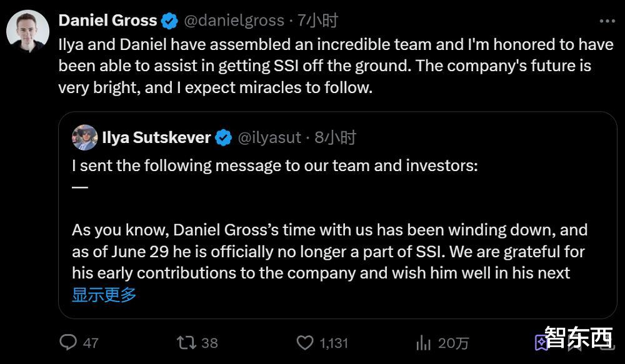This screenshot has width=625, height=364.
Task: Click the 20万 view count
Action: pos(454,343)
